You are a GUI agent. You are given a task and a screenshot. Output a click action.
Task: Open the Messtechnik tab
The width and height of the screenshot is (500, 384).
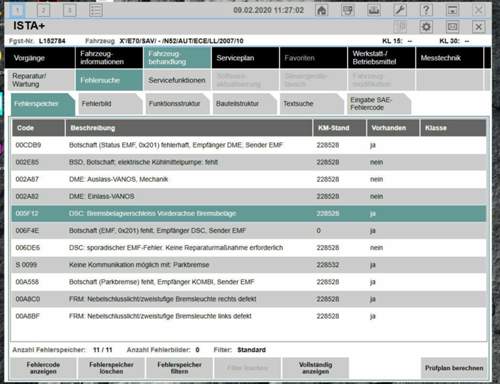pyautogui.click(x=449, y=58)
